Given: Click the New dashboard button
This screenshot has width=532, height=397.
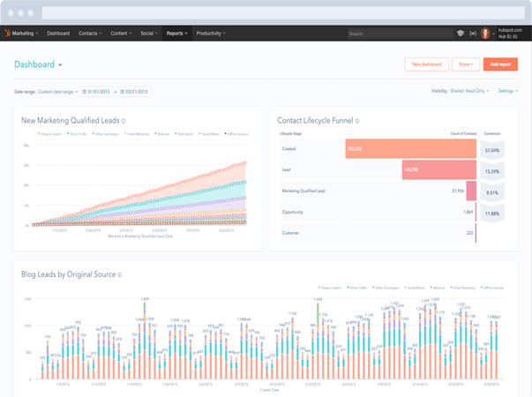Looking at the screenshot, I should click(x=426, y=64).
